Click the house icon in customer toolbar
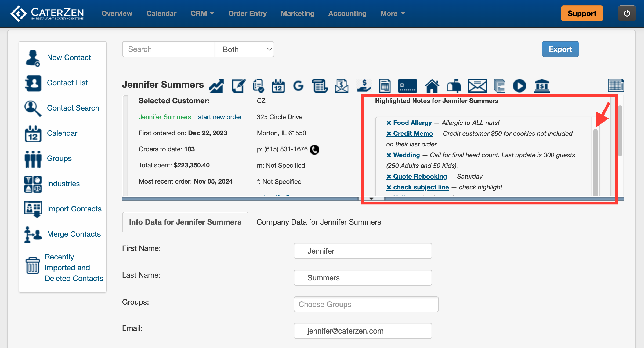 [432, 86]
